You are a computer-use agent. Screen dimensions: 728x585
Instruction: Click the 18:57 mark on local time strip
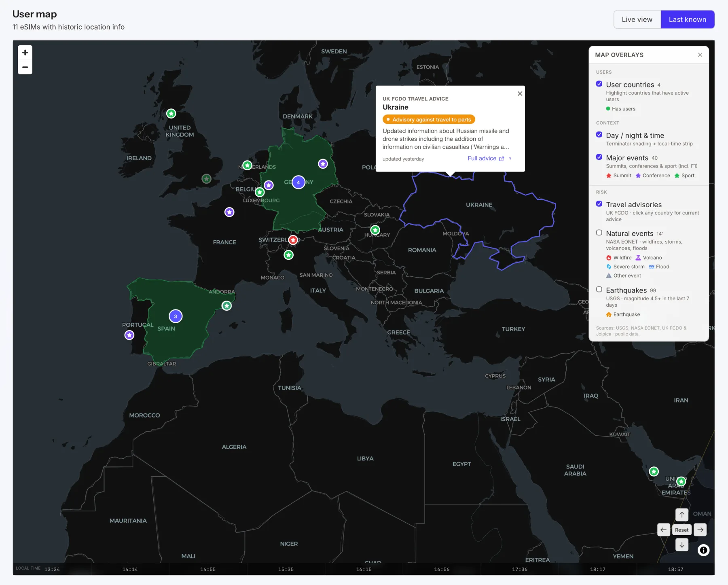coord(675,569)
